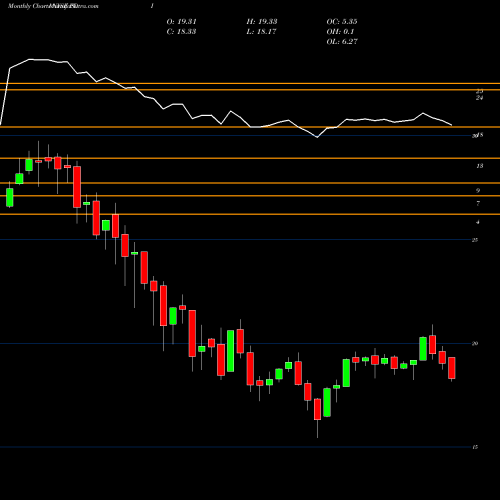
Task: Click the 7 axis label
Action: 478,203
